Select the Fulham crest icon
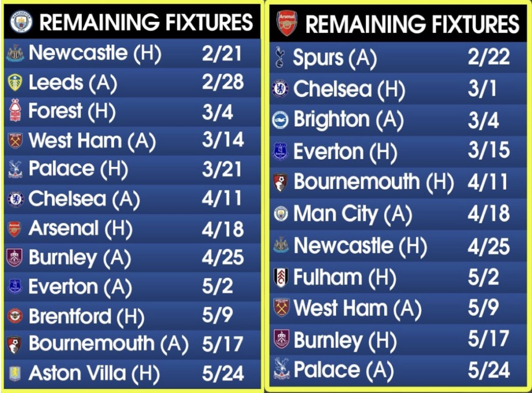This screenshot has height=393, width=532. (281, 278)
